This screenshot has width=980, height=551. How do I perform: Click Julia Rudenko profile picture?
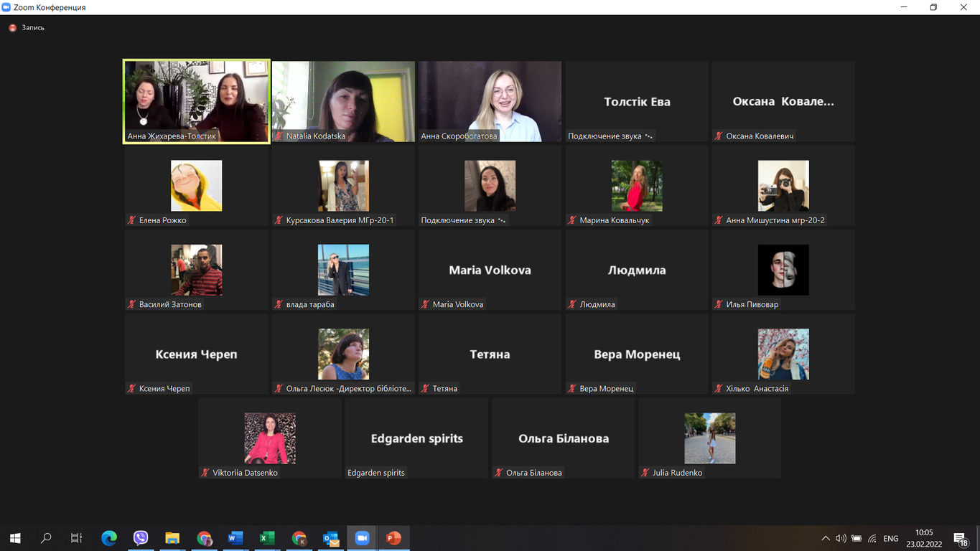710,438
